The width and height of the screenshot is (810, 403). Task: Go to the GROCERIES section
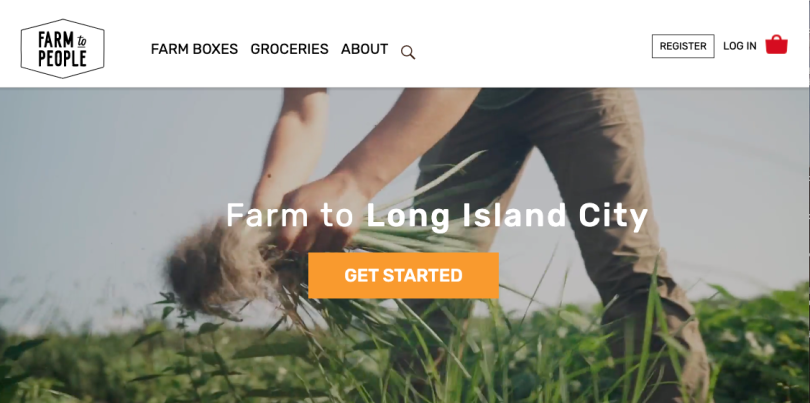pyautogui.click(x=289, y=49)
